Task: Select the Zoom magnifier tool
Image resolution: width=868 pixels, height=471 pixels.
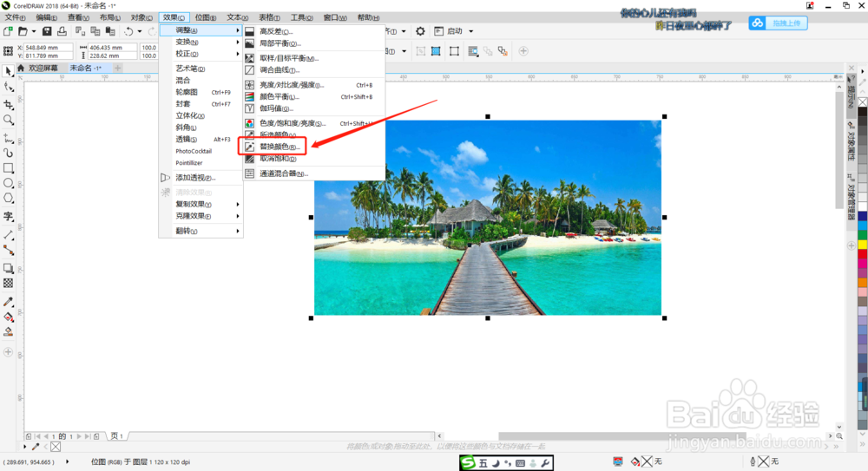Action: 9,120
